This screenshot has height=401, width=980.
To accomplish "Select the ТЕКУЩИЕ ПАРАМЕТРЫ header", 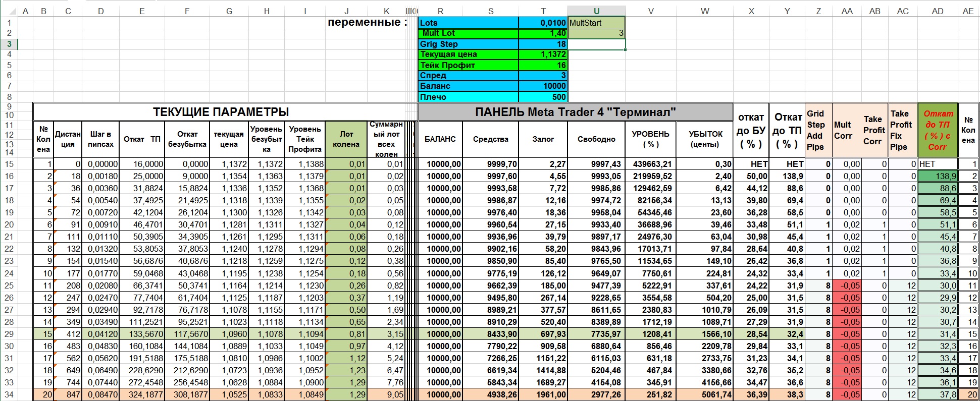I will coord(221,112).
